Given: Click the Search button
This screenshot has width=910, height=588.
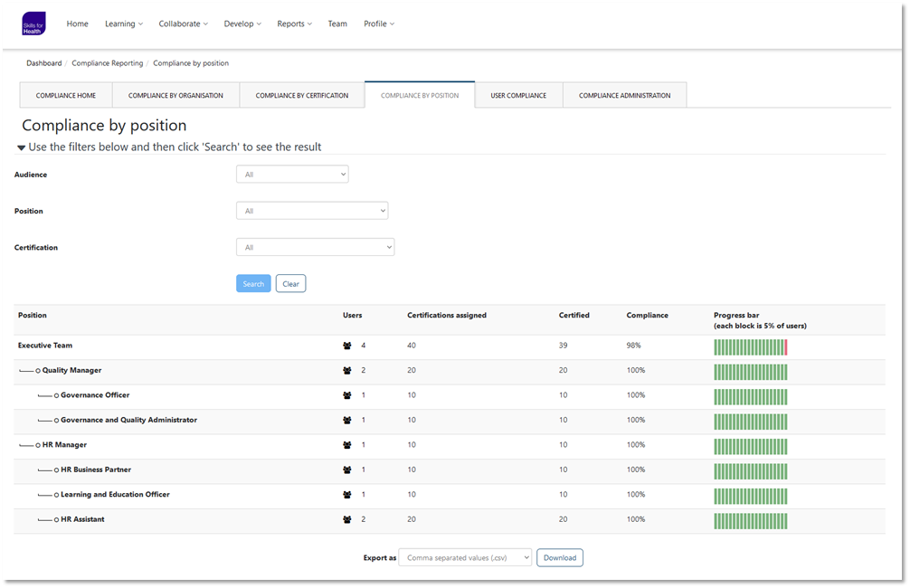Looking at the screenshot, I should tap(253, 284).
